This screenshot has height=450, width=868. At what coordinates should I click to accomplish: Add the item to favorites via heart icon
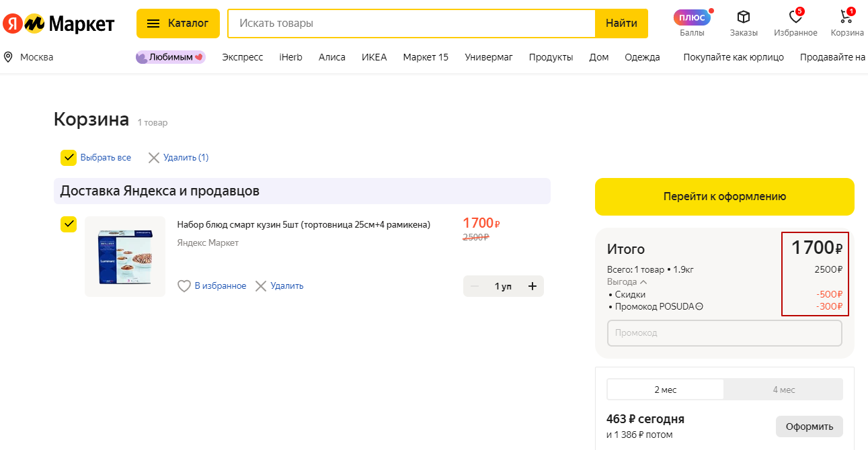(184, 286)
